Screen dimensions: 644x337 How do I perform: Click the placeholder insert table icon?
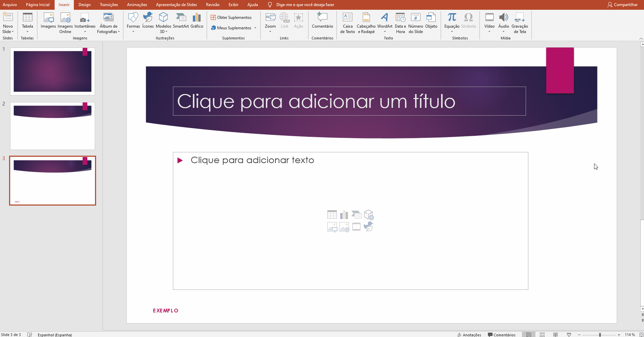pos(332,215)
